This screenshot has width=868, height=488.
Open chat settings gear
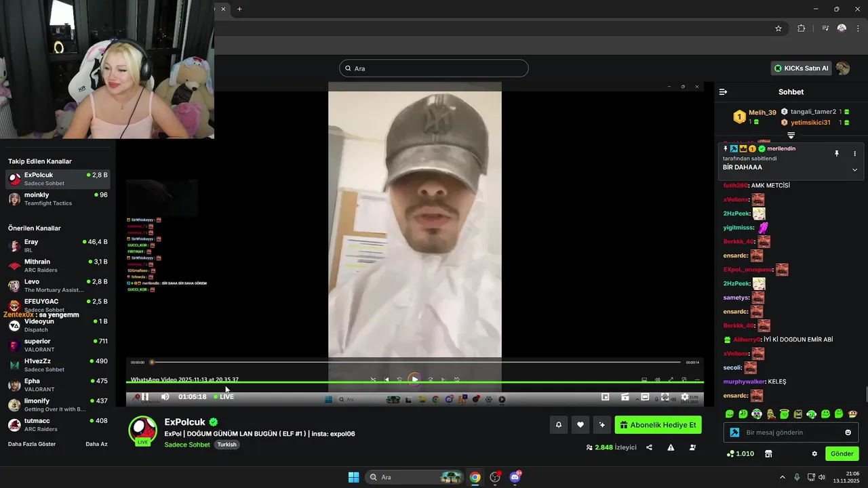(x=814, y=453)
